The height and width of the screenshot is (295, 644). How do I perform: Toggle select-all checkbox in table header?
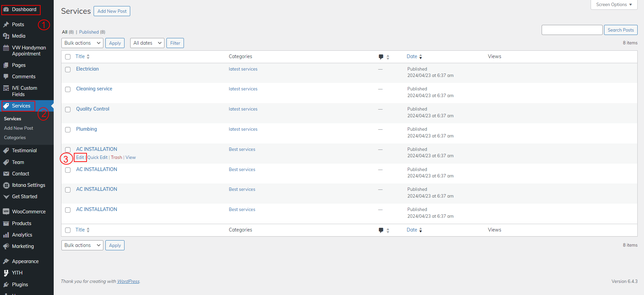click(x=68, y=57)
